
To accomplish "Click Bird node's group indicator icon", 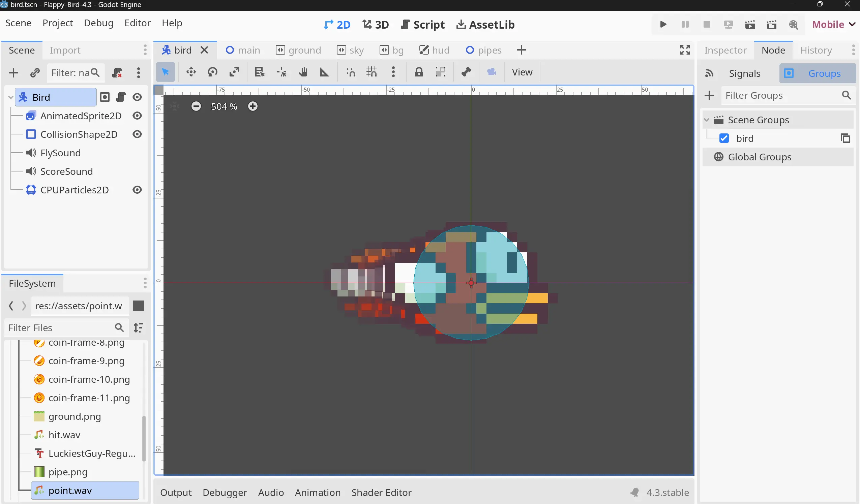I will click(x=105, y=97).
